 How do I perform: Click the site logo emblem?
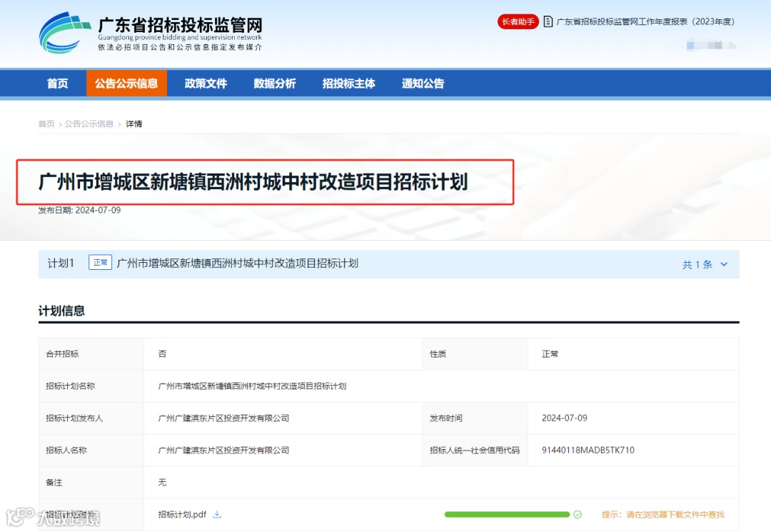coord(65,33)
